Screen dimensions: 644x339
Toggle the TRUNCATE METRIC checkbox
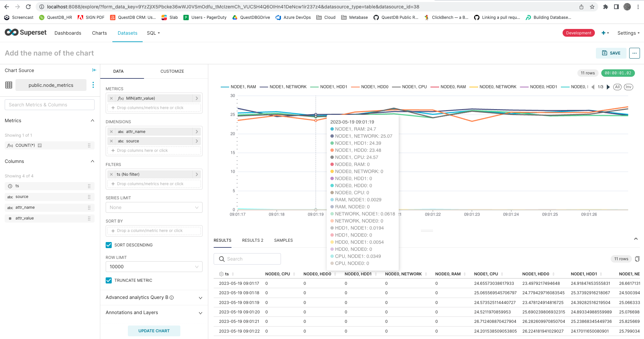click(x=109, y=280)
